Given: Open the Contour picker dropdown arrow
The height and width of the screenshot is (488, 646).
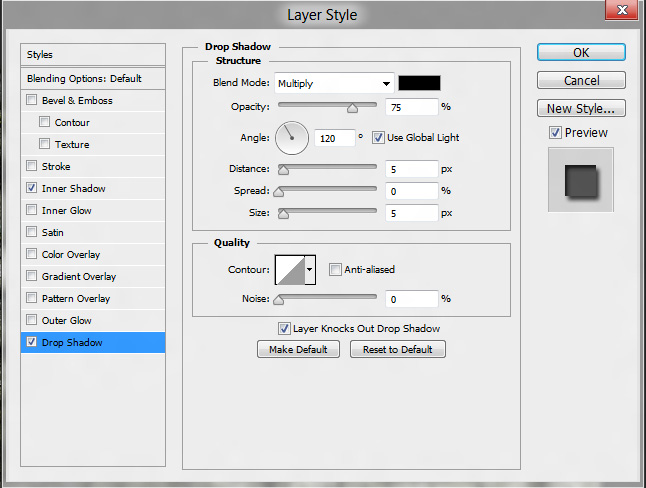Looking at the screenshot, I should (310, 270).
